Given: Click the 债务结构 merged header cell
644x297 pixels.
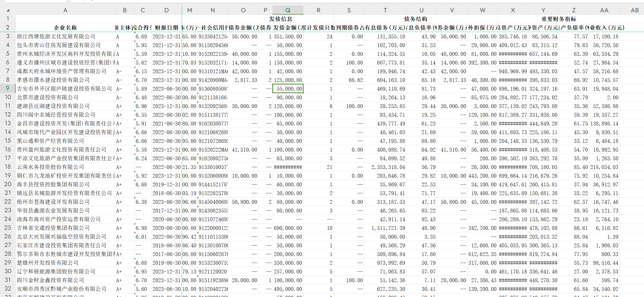Looking at the screenshot, I should [415, 19].
